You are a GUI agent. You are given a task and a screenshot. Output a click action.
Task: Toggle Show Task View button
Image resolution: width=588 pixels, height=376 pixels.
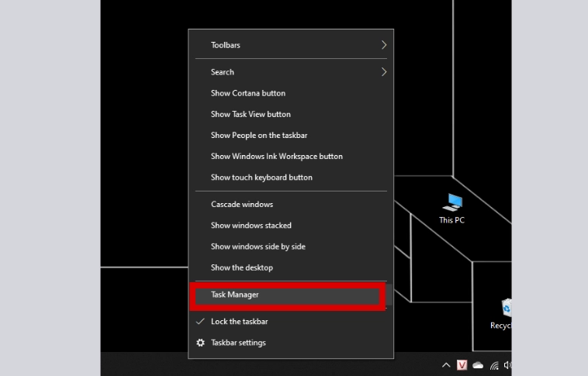click(x=291, y=114)
